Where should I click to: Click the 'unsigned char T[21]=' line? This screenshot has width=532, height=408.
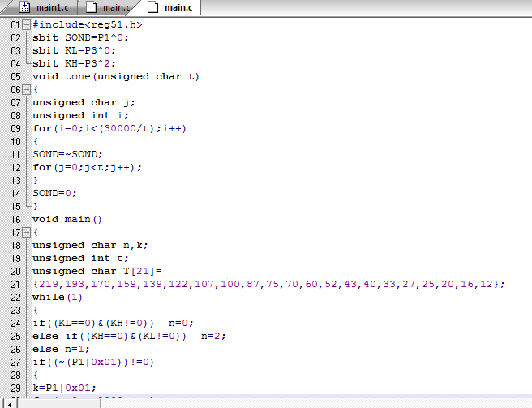[97, 271]
